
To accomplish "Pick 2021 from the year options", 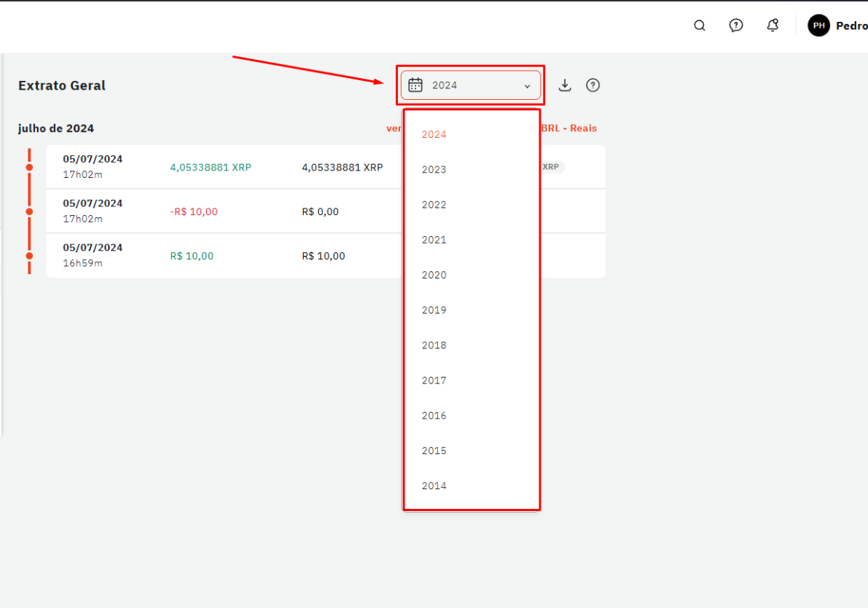I will point(434,240).
